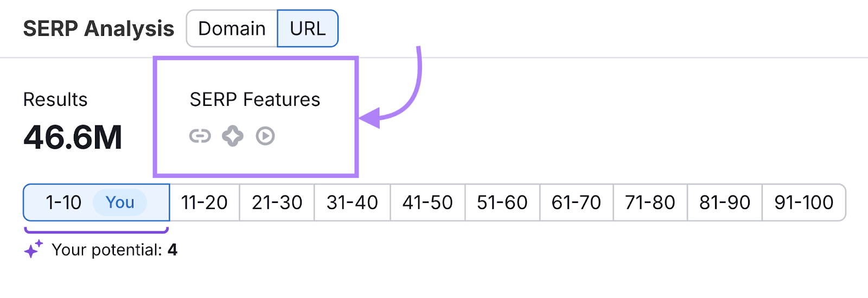The width and height of the screenshot is (868, 298).
Task: Show the 81-90 results tab
Action: point(724,202)
